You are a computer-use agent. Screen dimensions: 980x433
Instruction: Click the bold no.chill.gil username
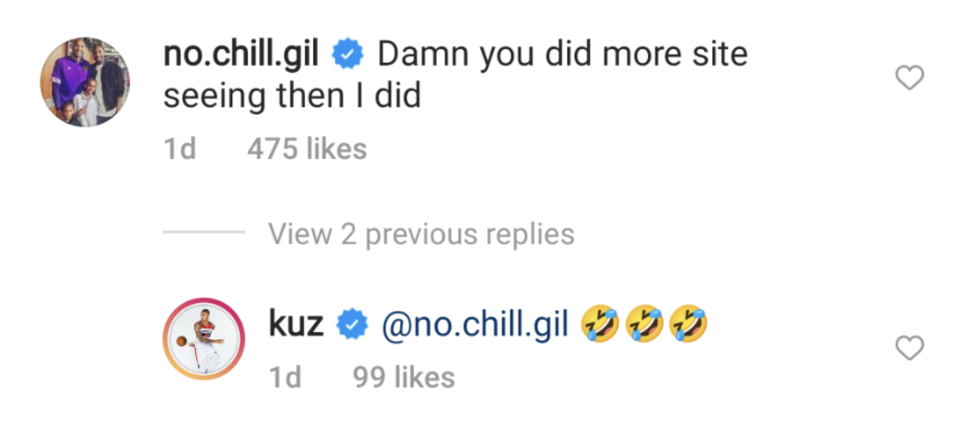click(241, 53)
